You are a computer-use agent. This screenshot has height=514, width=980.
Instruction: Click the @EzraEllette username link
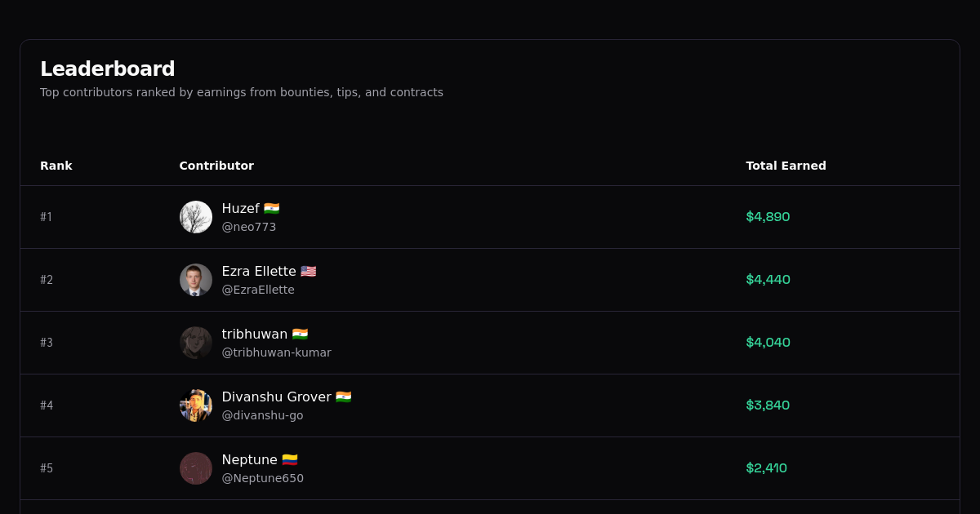click(259, 290)
